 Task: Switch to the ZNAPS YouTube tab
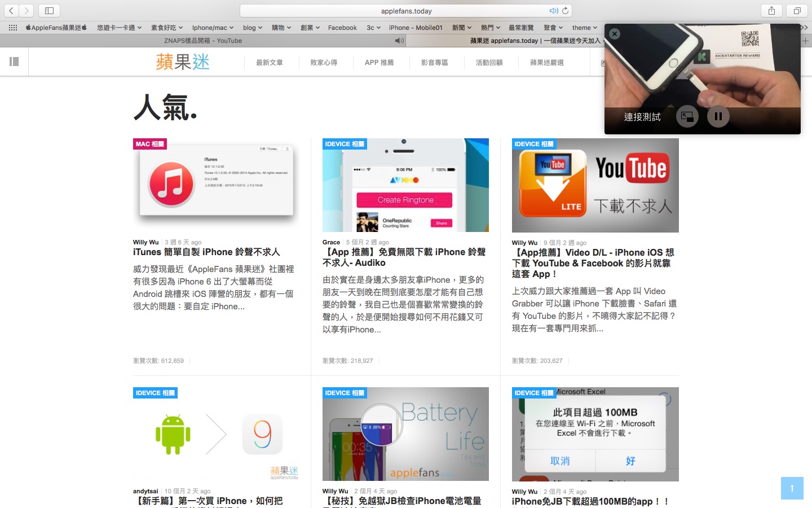point(203,41)
